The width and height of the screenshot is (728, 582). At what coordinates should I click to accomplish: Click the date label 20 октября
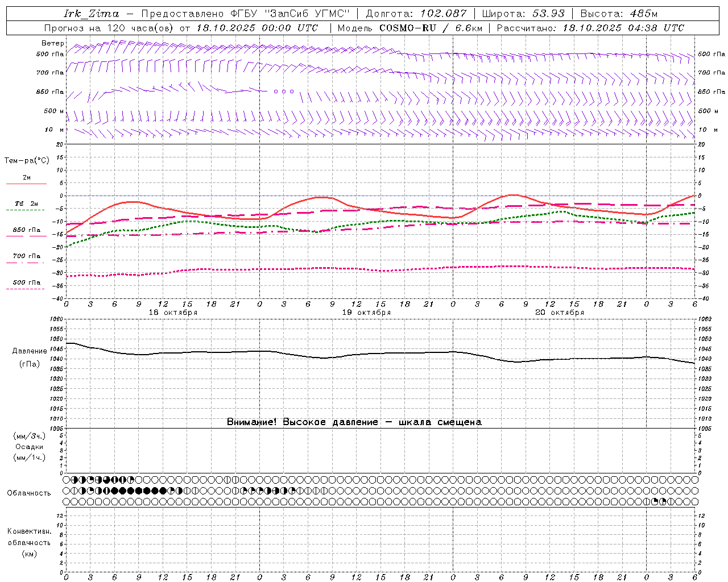[560, 313]
